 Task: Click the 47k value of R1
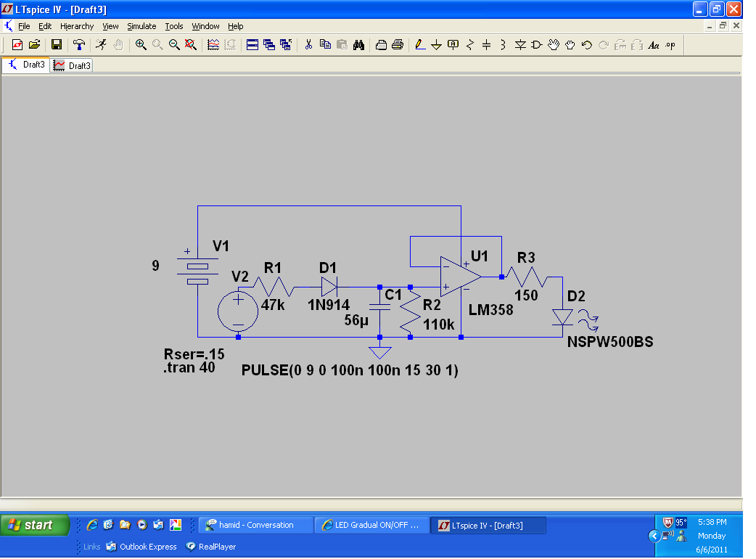[272, 305]
